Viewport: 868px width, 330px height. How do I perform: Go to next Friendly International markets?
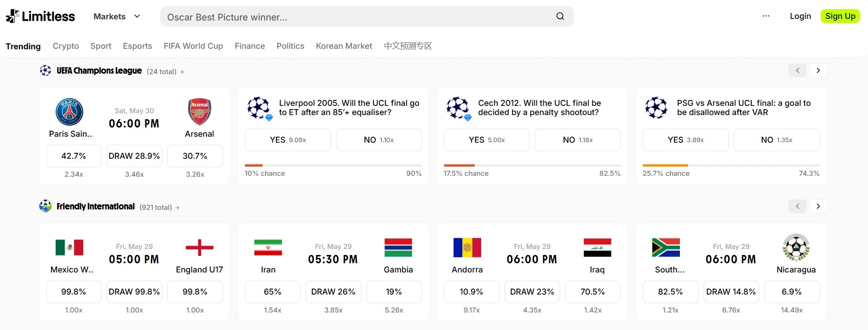(818, 206)
